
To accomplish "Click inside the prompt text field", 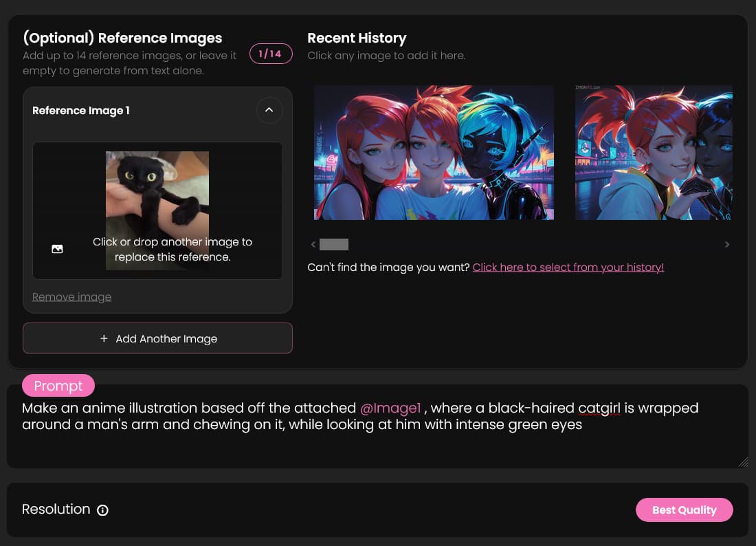I will tap(378, 433).
